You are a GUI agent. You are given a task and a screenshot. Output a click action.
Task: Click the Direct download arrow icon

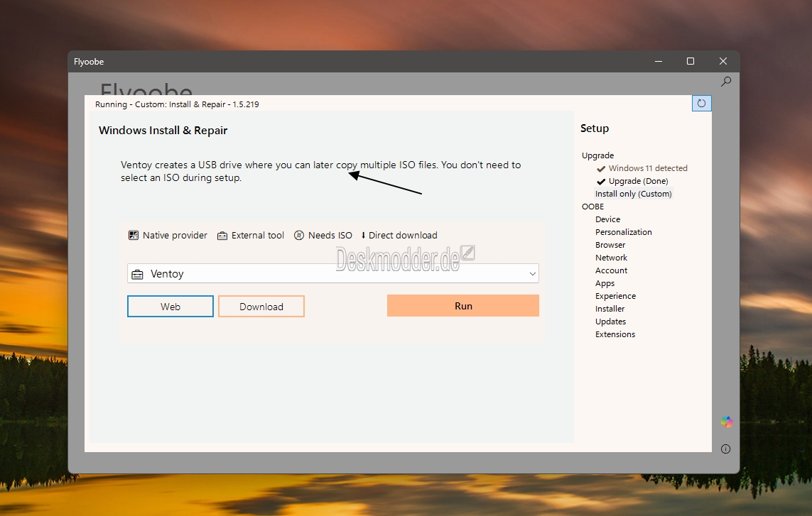(363, 236)
